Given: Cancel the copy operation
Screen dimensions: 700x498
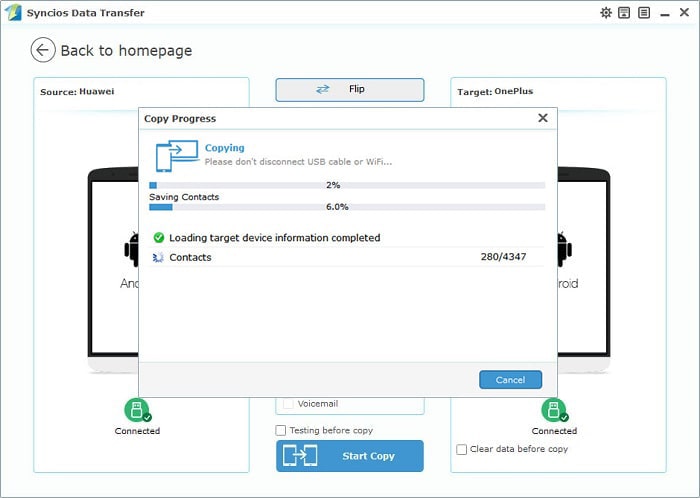Looking at the screenshot, I should coord(510,380).
